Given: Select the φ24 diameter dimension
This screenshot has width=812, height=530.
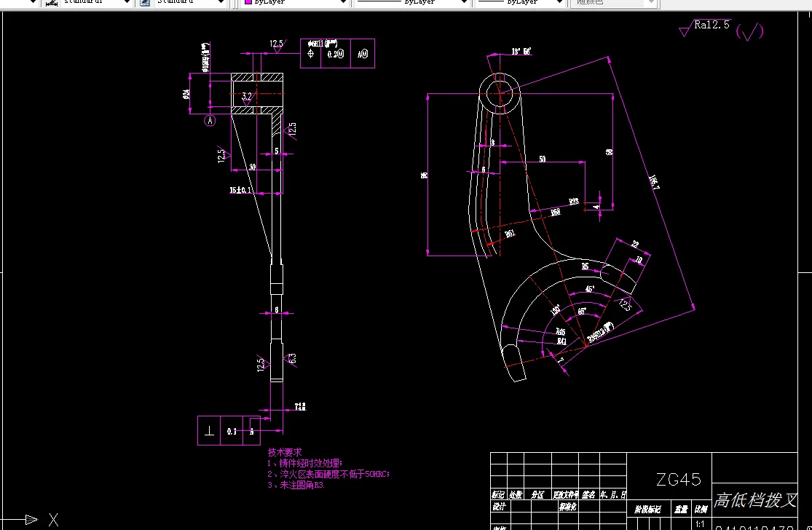Looking at the screenshot, I should [x=186, y=94].
